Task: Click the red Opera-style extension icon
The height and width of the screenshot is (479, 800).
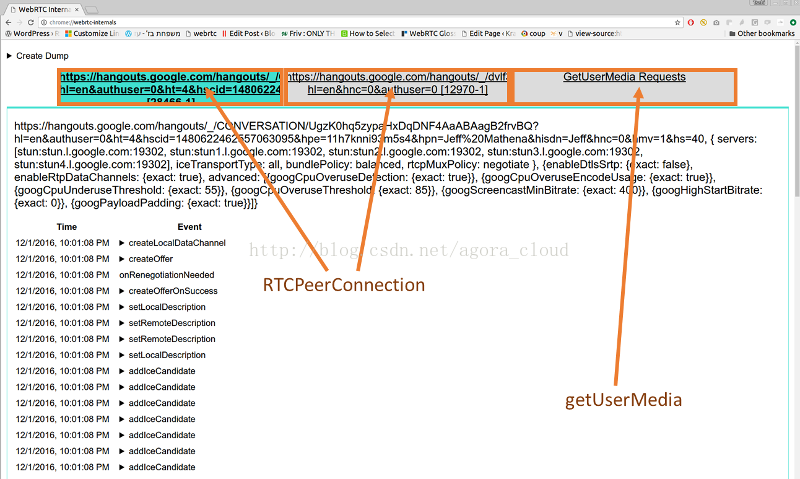Action: pos(691,22)
